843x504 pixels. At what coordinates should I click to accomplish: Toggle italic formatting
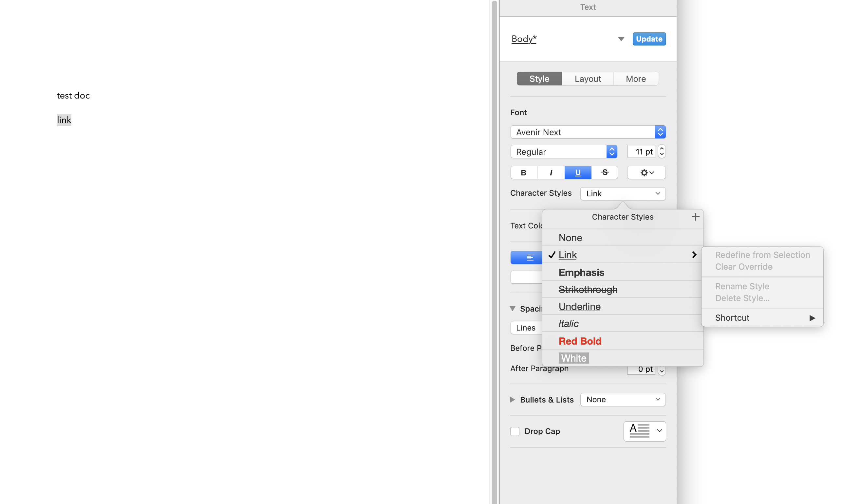(551, 172)
